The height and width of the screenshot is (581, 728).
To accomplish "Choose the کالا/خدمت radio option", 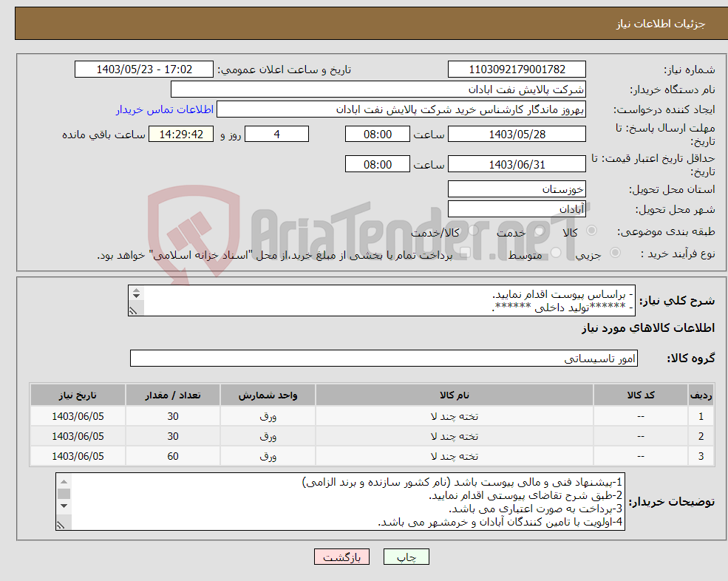I will coord(472,231).
